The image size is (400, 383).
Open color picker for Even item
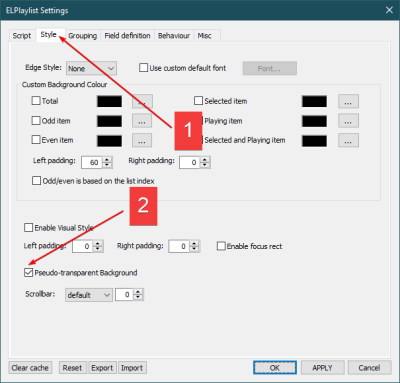coord(142,140)
